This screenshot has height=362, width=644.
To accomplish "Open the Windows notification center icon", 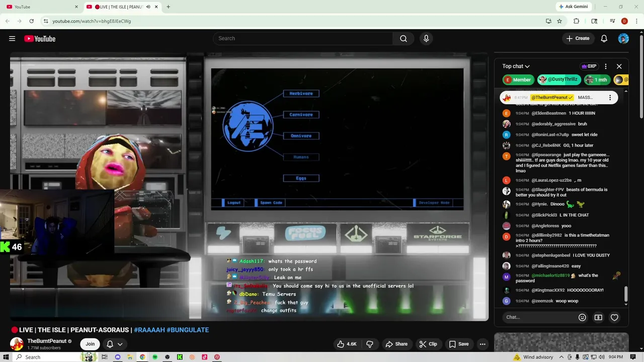I will pos(634,357).
